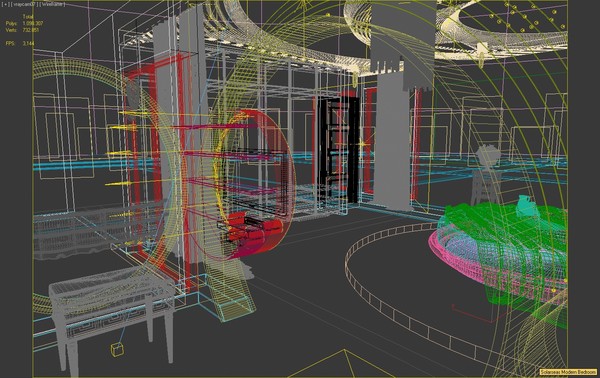Select the small yellow cube helper gizmo
The width and height of the screenshot is (600, 378).
tap(117, 350)
